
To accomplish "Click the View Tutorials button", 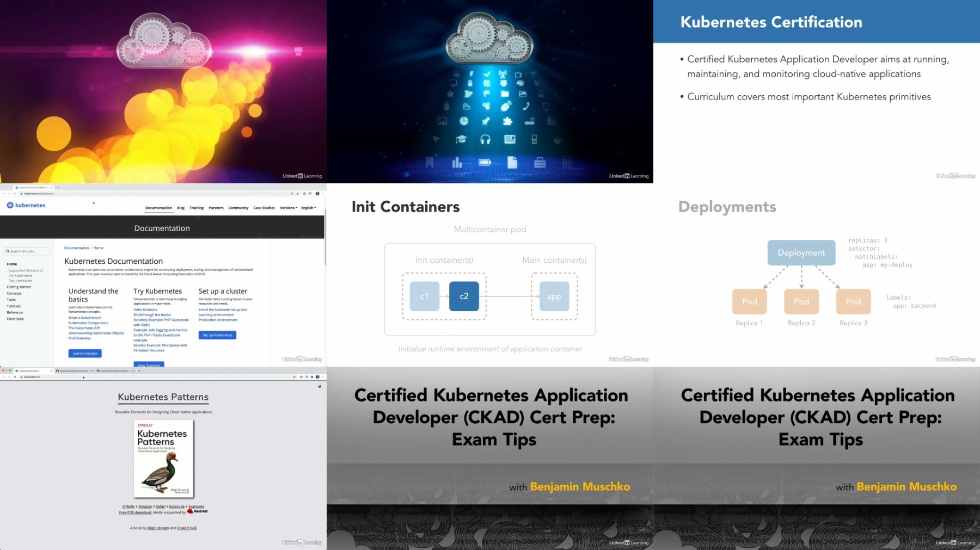I will pos(149,364).
